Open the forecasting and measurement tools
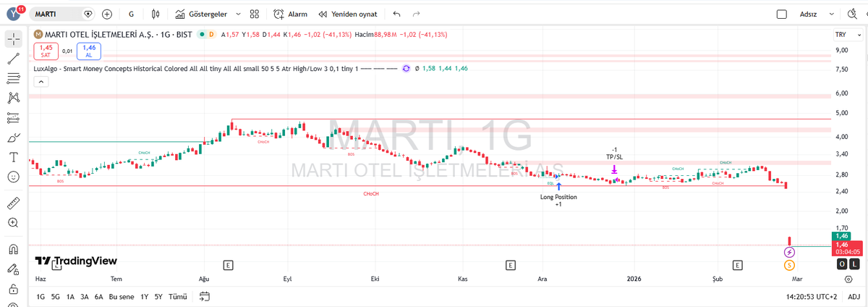The image size is (868, 307). coord(13,117)
